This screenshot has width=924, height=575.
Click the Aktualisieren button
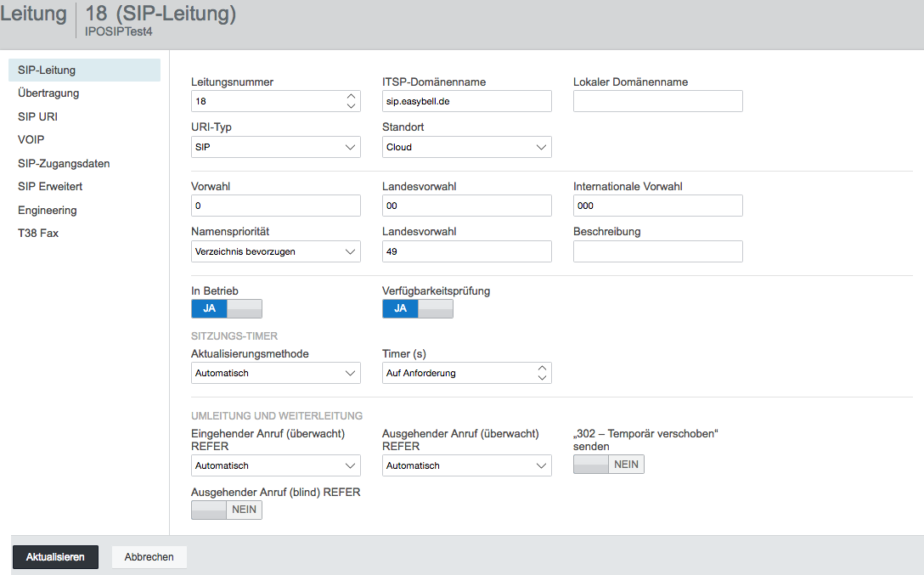pos(55,556)
